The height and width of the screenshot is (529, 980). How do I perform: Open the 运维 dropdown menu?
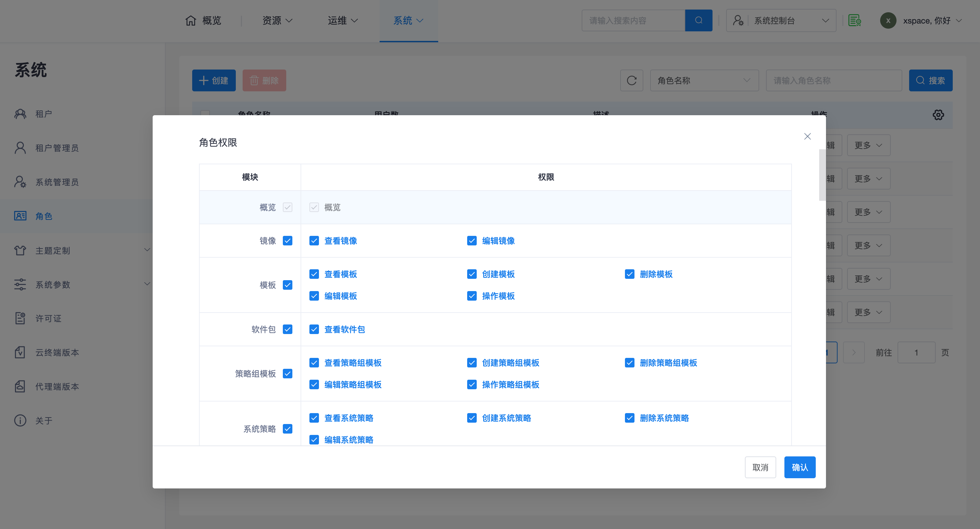pyautogui.click(x=343, y=20)
